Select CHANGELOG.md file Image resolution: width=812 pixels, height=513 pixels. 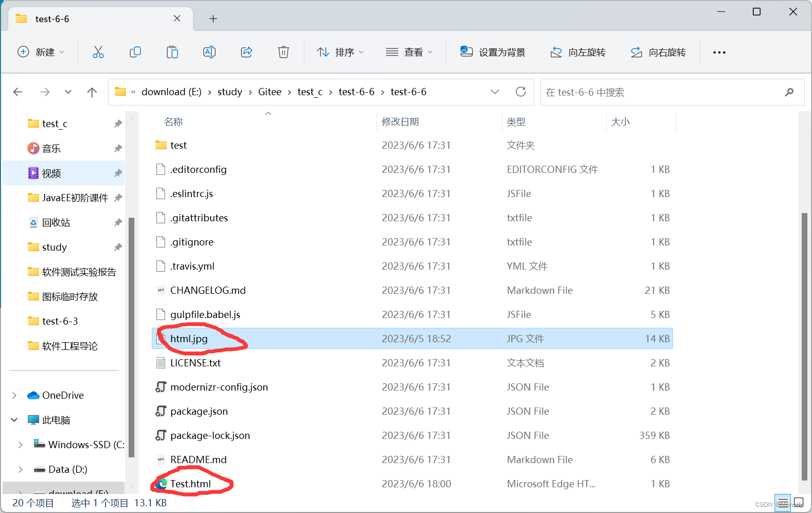412,290
